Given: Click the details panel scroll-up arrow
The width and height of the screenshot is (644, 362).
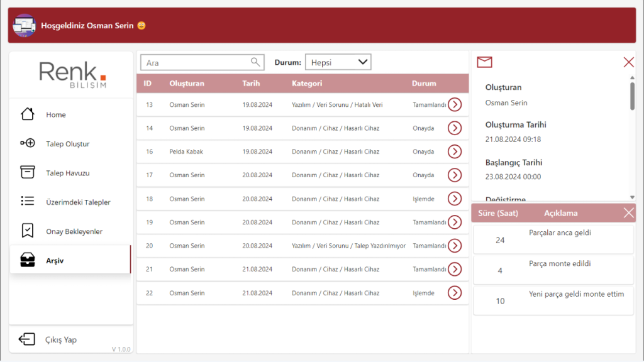Looking at the screenshot, I should click(x=632, y=77).
